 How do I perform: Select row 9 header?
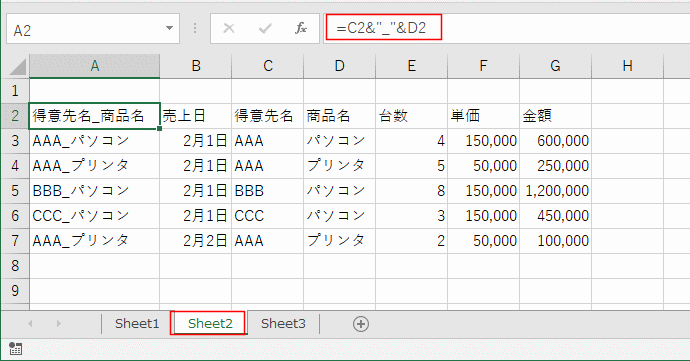point(15,291)
